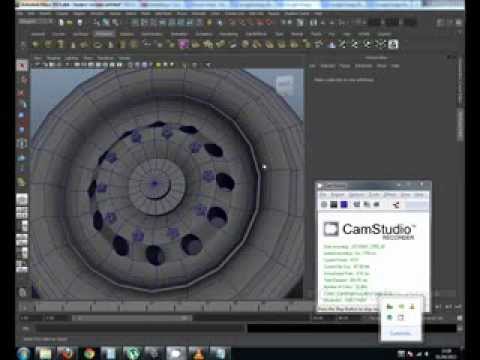
Task: Switch to the highlighted Polygons shelf tab
Action: 104,34
